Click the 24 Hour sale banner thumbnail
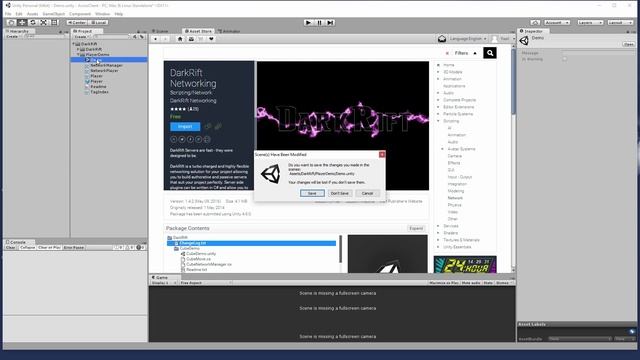Screen dimensions: 640x360 coord(465,264)
